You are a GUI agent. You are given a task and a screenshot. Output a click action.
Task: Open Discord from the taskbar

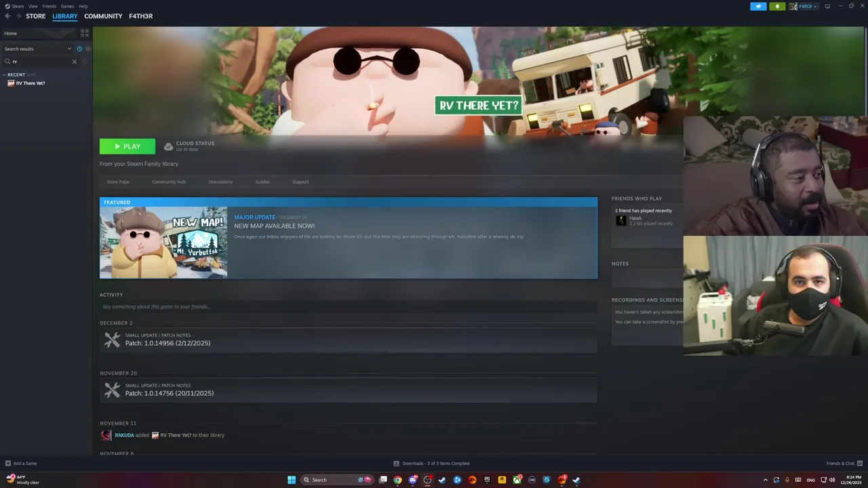pos(412,480)
